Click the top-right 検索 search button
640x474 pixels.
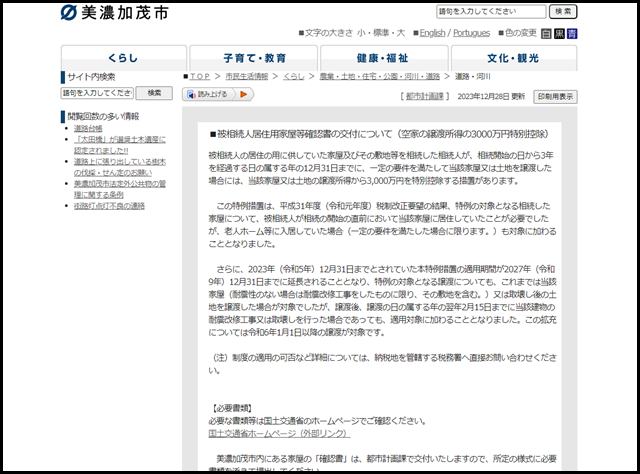(563, 11)
